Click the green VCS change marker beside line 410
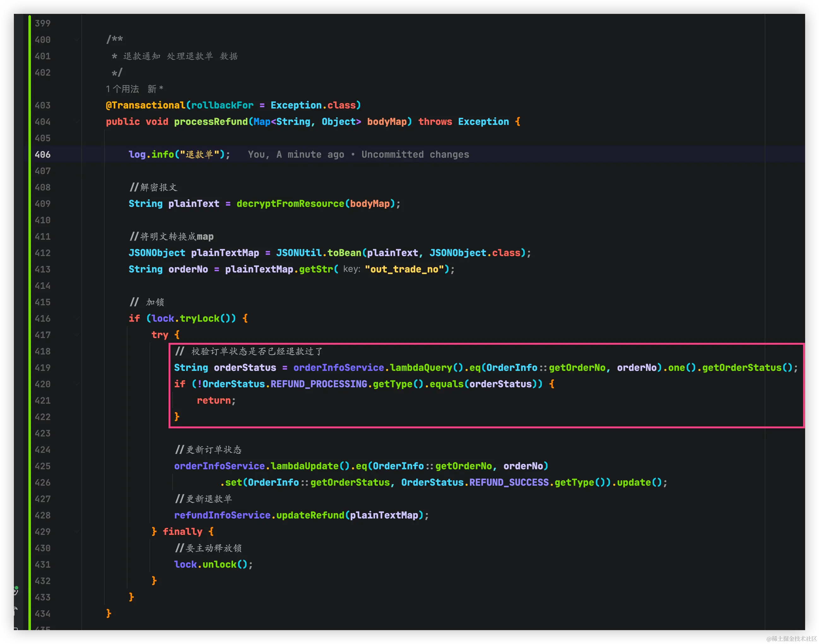The width and height of the screenshot is (819, 644). point(29,220)
